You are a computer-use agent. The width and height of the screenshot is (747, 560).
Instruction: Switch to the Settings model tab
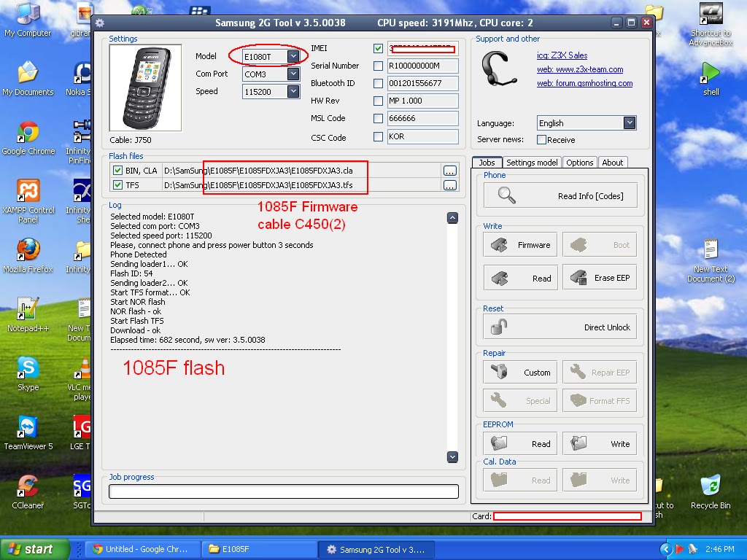pos(532,163)
